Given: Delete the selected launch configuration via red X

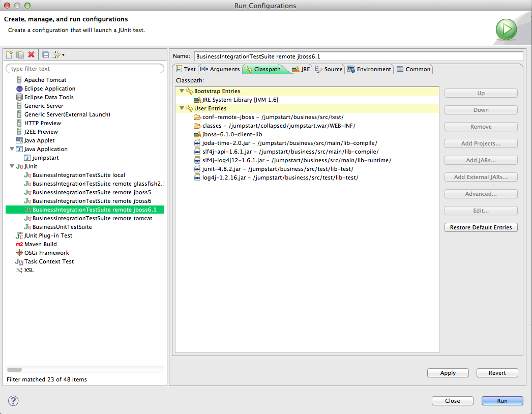Looking at the screenshot, I should tap(31, 54).
